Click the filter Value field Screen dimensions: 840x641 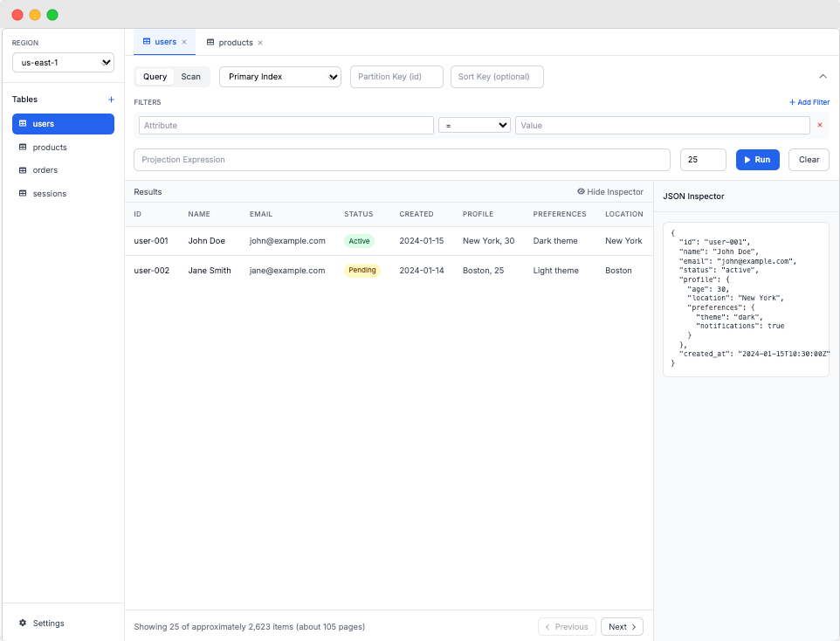coord(662,126)
